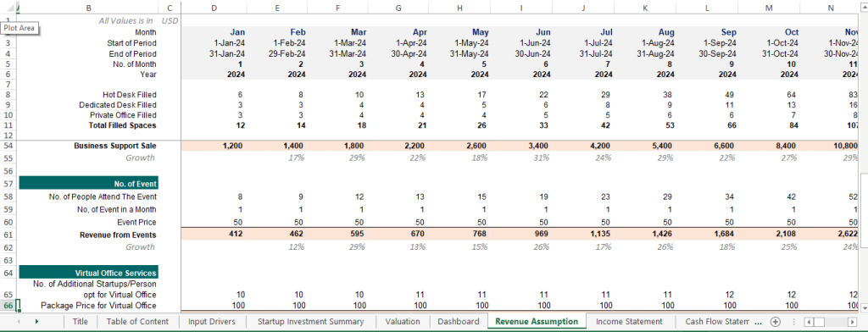The height and width of the screenshot is (332, 868).
Task: Open the Income Statement sheet
Action: [630, 322]
